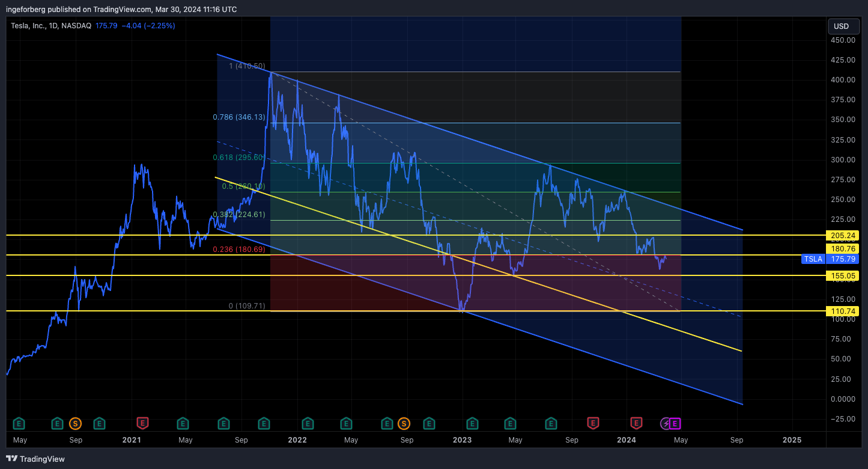This screenshot has width=868, height=469.
Task: Click the TradingView logo at bottom left
Action: (x=35, y=459)
